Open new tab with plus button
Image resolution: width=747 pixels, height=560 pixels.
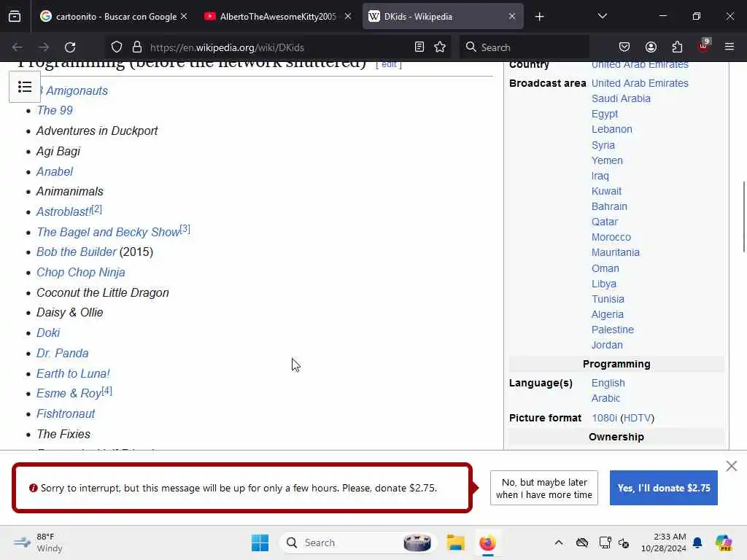(x=539, y=17)
